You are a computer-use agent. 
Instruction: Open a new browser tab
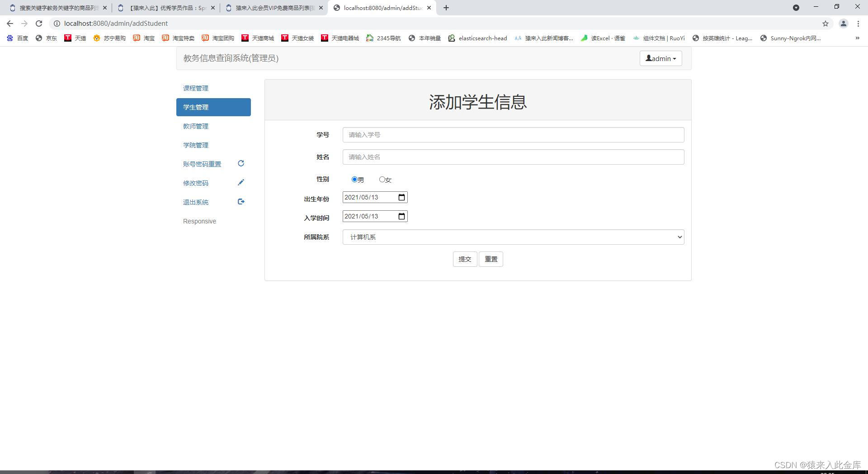[446, 8]
